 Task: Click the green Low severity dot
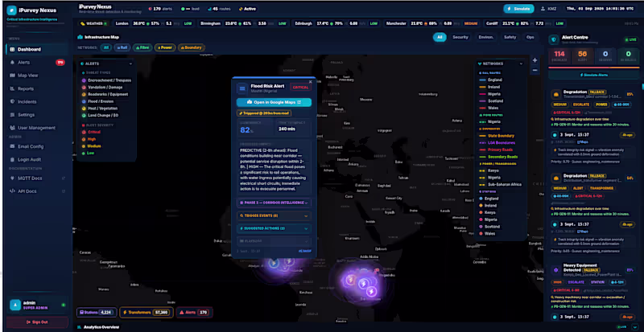pyautogui.click(x=84, y=153)
